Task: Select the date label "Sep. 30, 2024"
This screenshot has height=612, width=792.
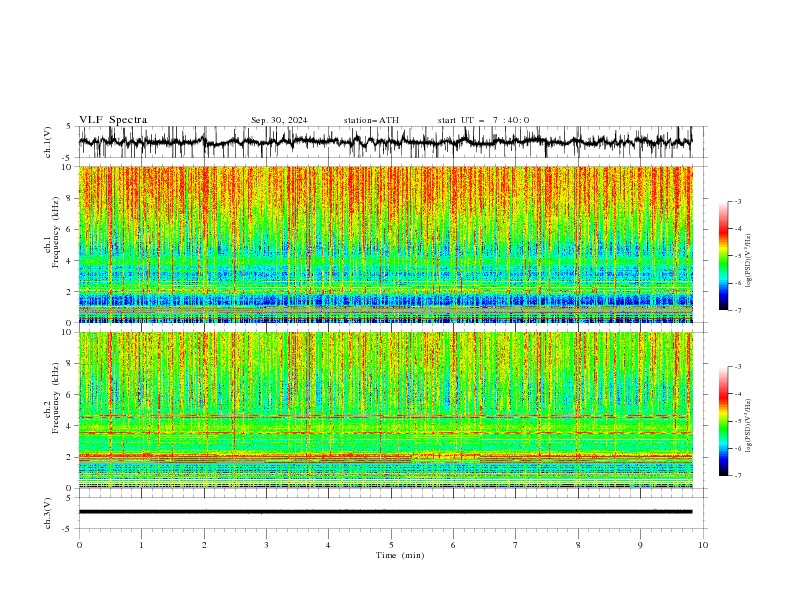Action: coord(279,120)
